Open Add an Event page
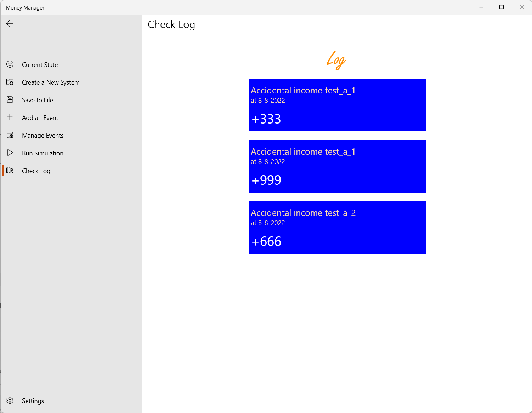This screenshot has width=532, height=413. pos(71,117)
